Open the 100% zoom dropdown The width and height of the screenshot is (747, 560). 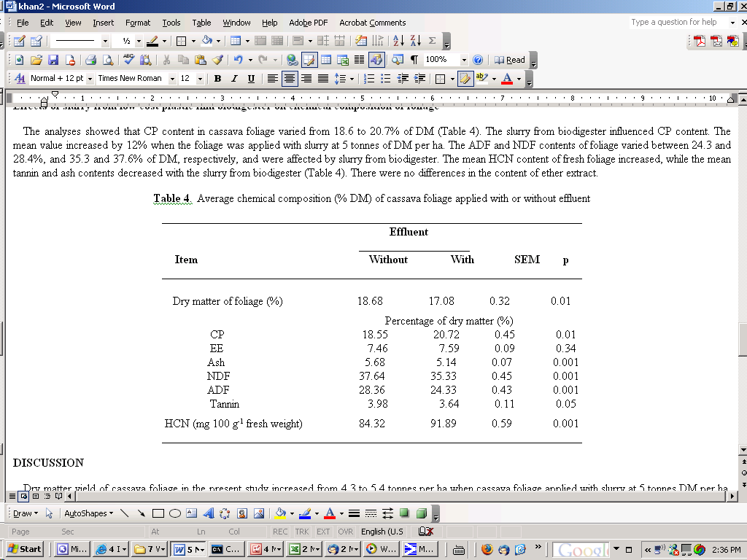[463, 60]
